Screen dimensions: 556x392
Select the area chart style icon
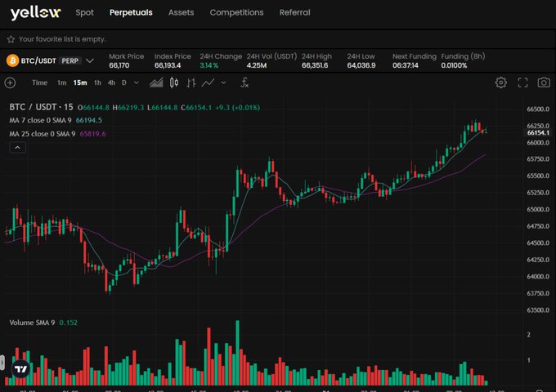(156, 82)
